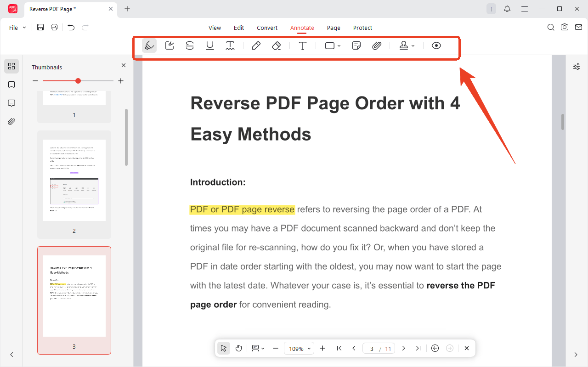Open the Comments panel in sidebar
588x367 pixels.
[11, 103]
